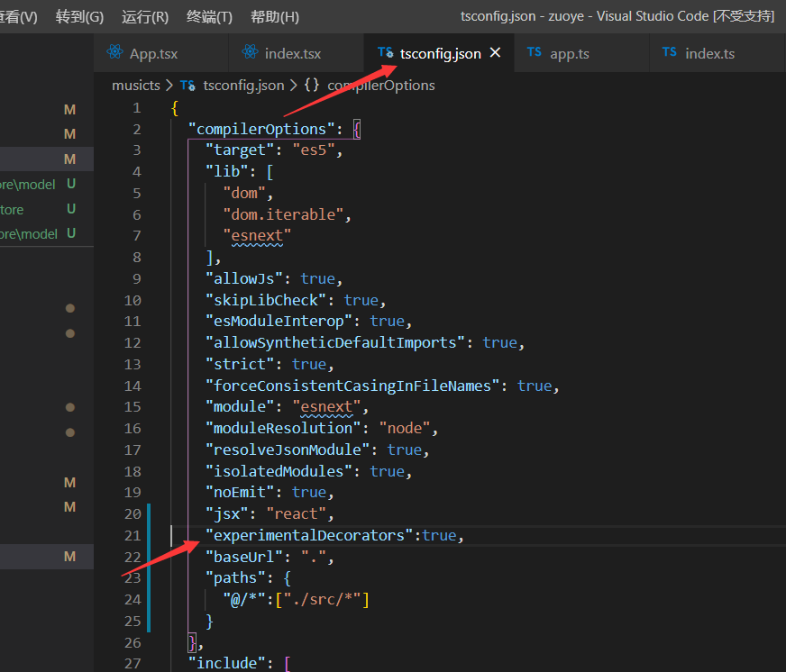Click line number 2 in gutter

click(137, 130)
